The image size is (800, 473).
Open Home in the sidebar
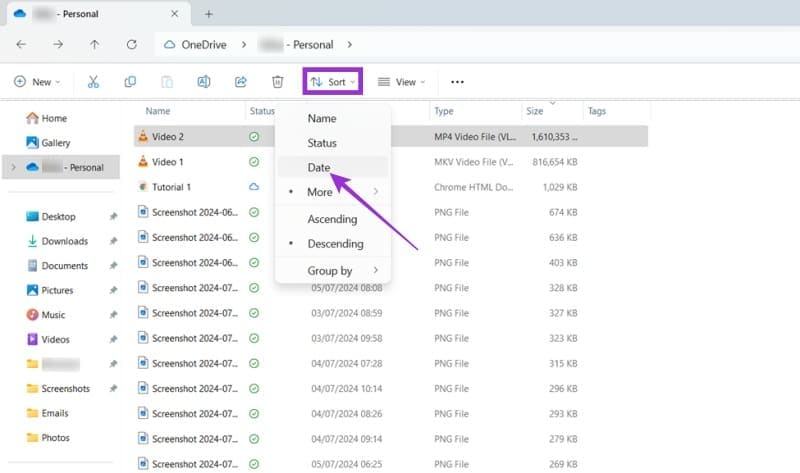point(47,118)
